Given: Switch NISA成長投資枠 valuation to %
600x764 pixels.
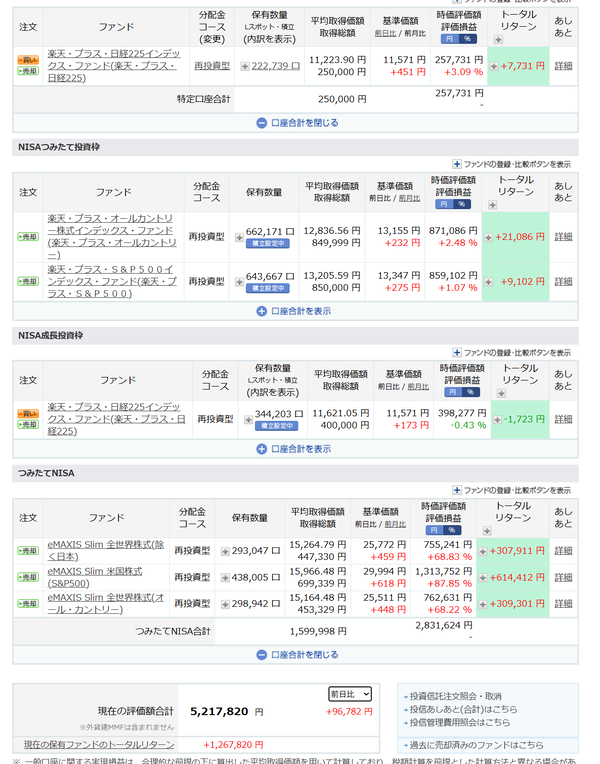Looking at the screenshot, I should [470, 392].
